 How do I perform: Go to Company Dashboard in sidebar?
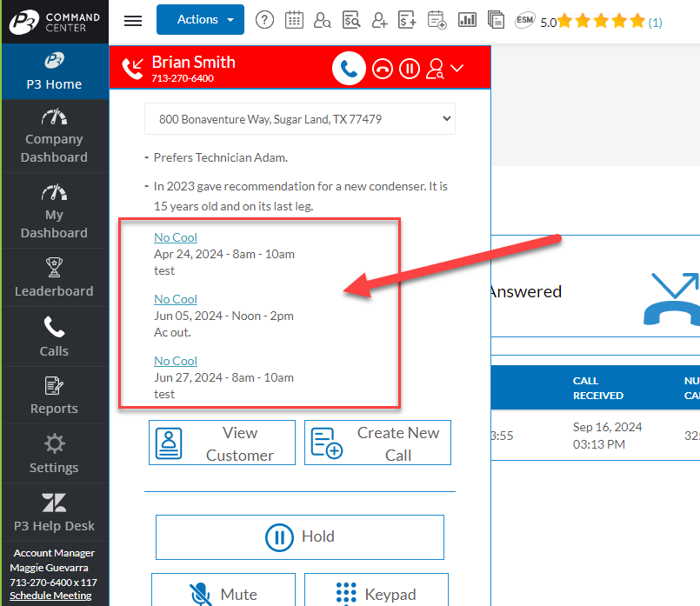pyautogui.click(x=54, y=137)
